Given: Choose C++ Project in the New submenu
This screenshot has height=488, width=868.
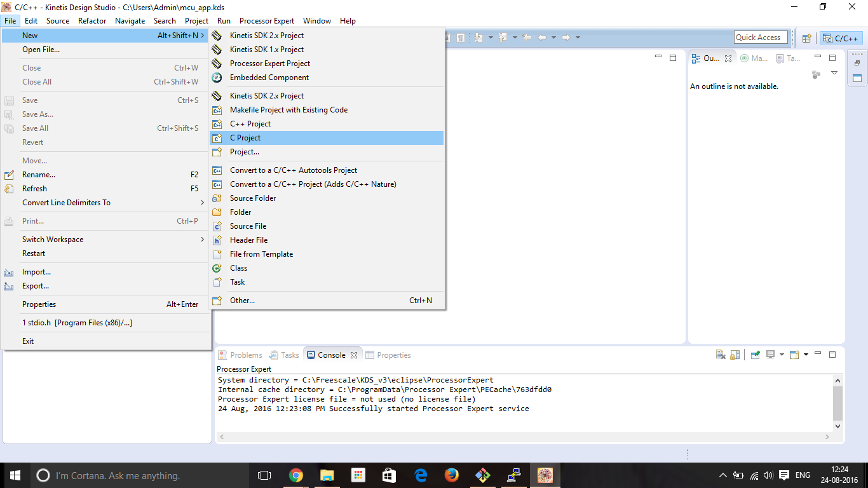Looking at the screenshot, I should coord(327,124).
